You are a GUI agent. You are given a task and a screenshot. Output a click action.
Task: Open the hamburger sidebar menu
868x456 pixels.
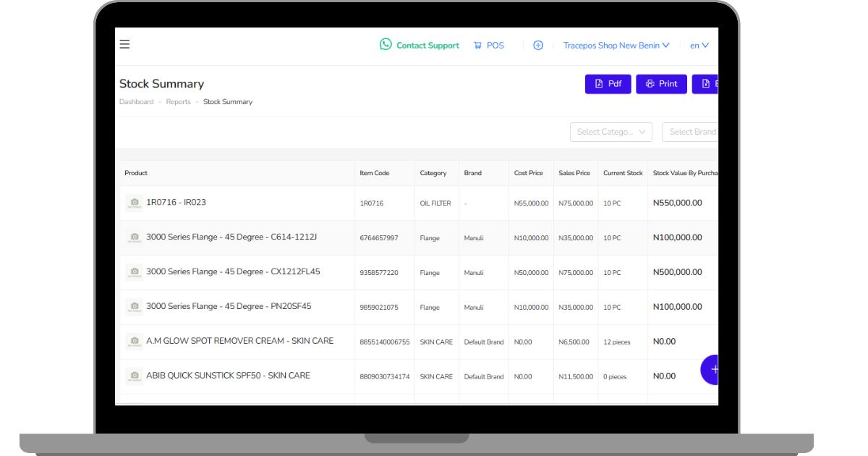pyautogui.click(x=124, y=44)
